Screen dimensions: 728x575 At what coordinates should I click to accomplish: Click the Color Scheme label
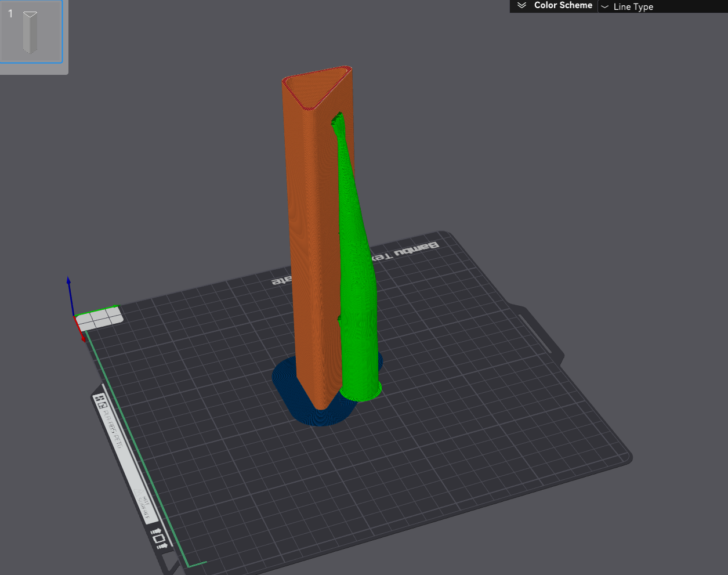pyautogui.click(x=563, y=5)
